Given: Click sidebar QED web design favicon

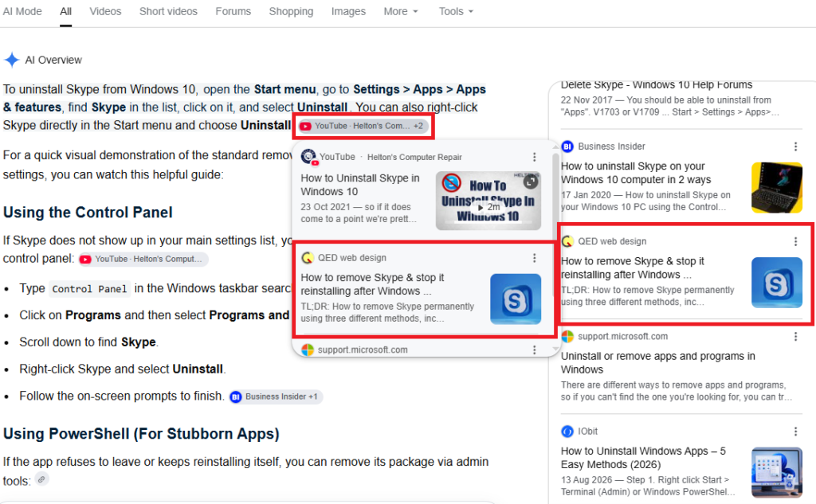Looking at the screenshot, I should pos(567,241).
